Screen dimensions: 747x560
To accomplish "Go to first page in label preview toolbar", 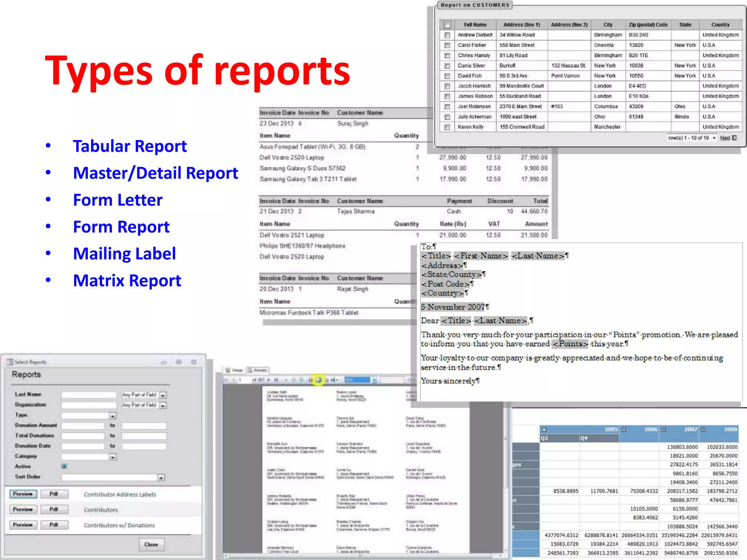I will [x=226, y=380].
